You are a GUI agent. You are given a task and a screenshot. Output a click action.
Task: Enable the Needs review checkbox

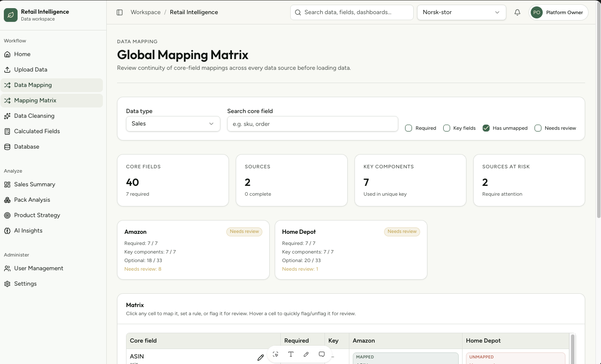pyautogui.click(x=538, y=128)
